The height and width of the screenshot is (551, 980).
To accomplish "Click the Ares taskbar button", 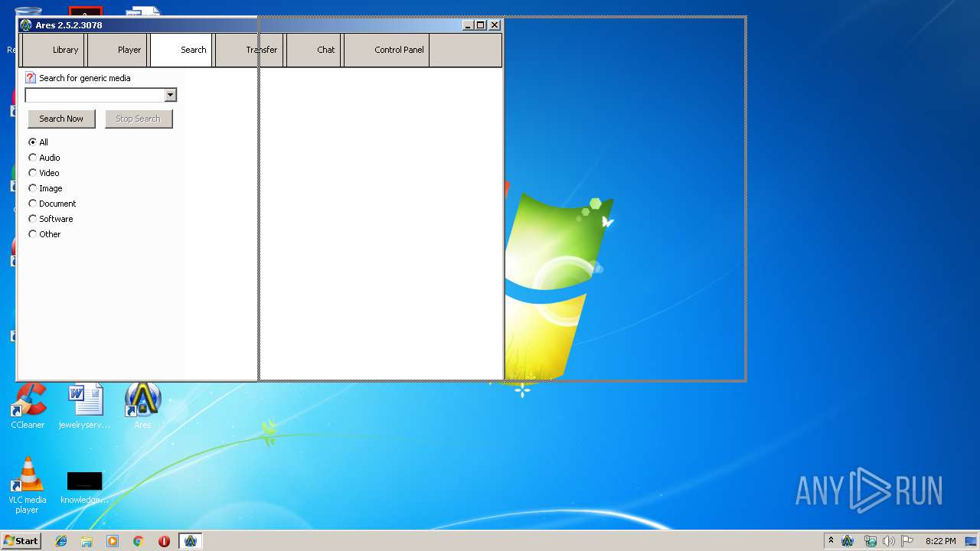I will click(x=191, y=541).
